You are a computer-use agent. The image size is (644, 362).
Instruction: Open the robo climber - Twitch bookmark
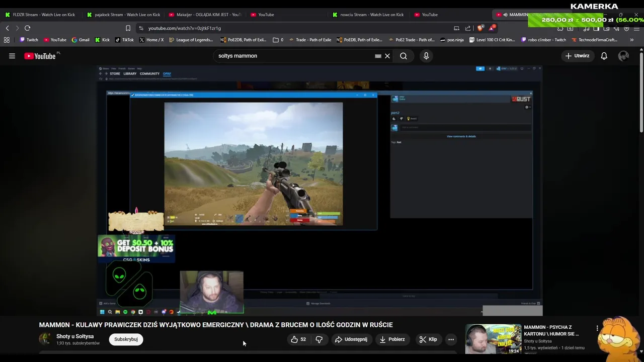tap(543, 40)
